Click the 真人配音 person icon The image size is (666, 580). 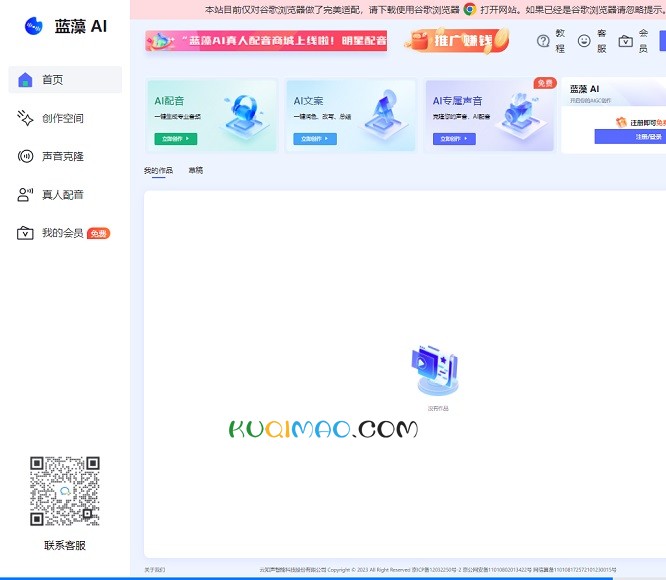click(x=25, y=194)
